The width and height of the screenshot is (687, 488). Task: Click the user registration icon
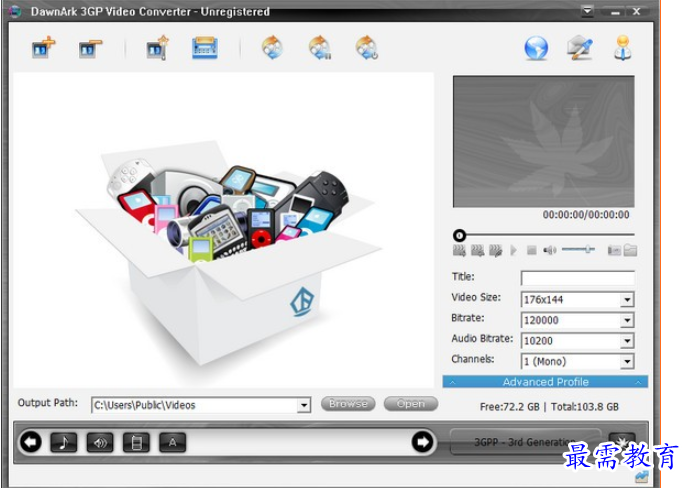tap(623, 48)
